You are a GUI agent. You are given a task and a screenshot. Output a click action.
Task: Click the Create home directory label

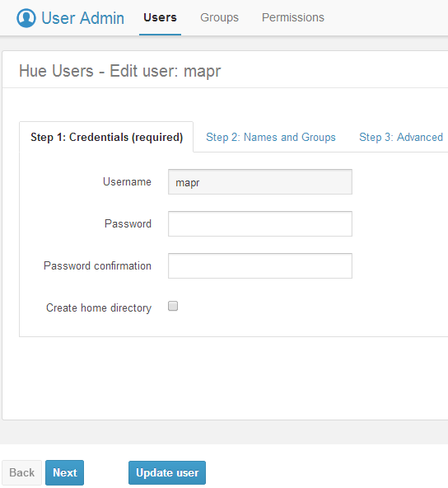[x=99, y=307]
